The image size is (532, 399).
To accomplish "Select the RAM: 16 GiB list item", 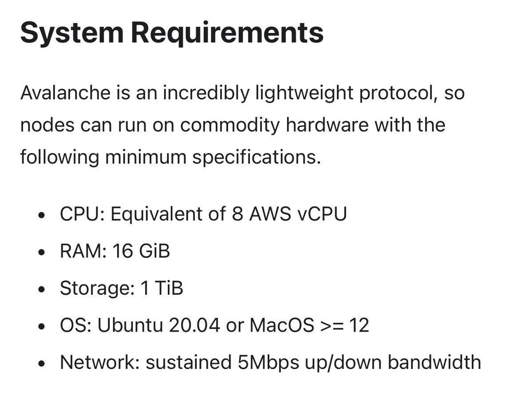I will click(x=114, y=251).
